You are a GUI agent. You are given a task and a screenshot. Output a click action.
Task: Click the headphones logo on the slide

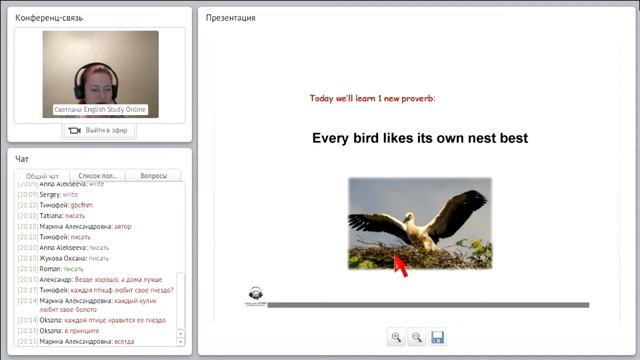click(x=256, y=296)
